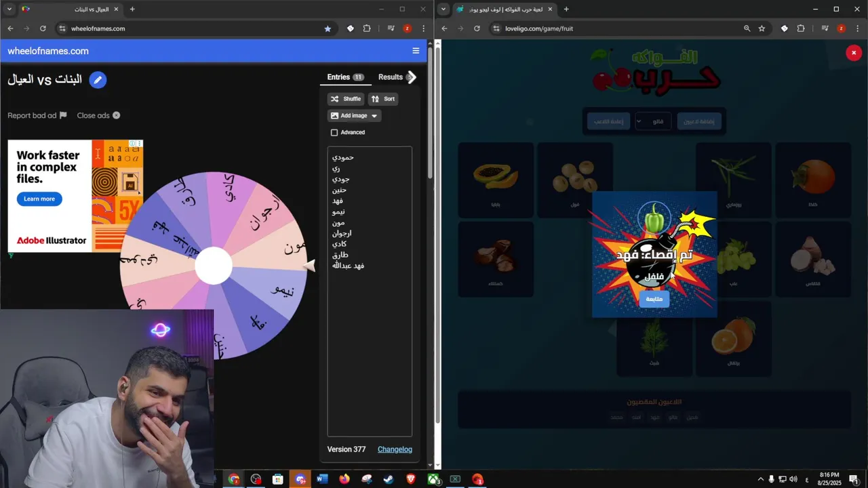Image resolution: width=868 pixels, height=488 pixels.
Task: Click Learn more in the Adobe ad
Action: tap(39, 199)
